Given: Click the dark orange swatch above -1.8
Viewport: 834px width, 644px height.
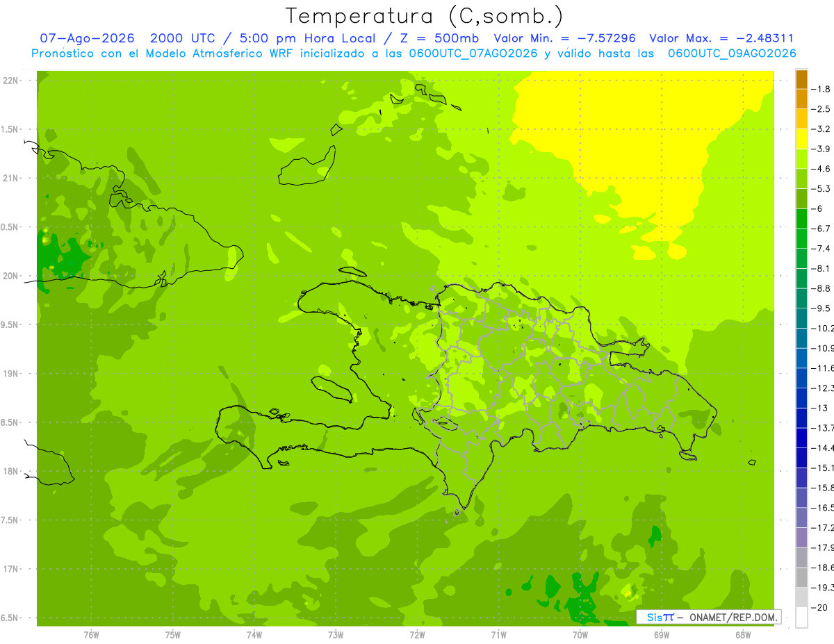Looking at the screenshot, I should click(801, 79).
